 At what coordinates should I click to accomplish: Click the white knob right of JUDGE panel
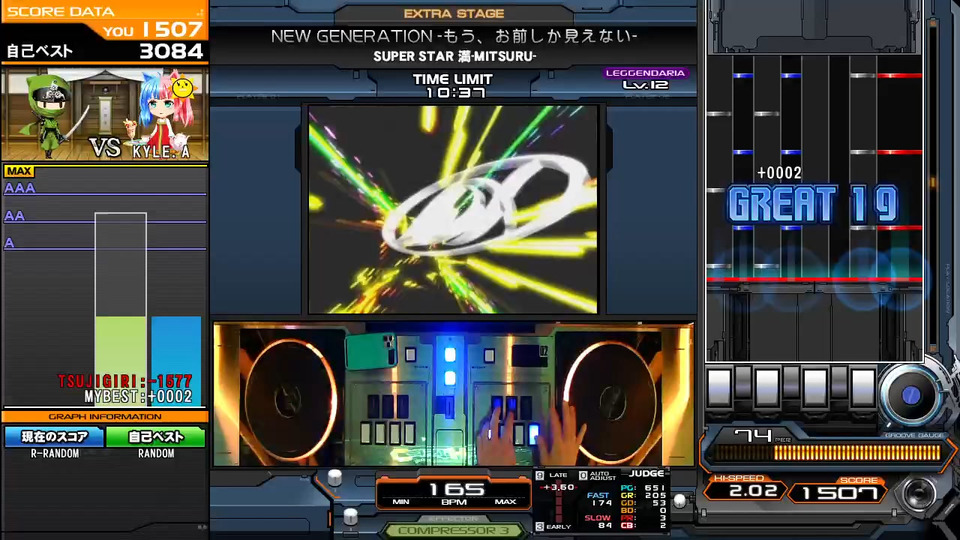pos(679,501)
